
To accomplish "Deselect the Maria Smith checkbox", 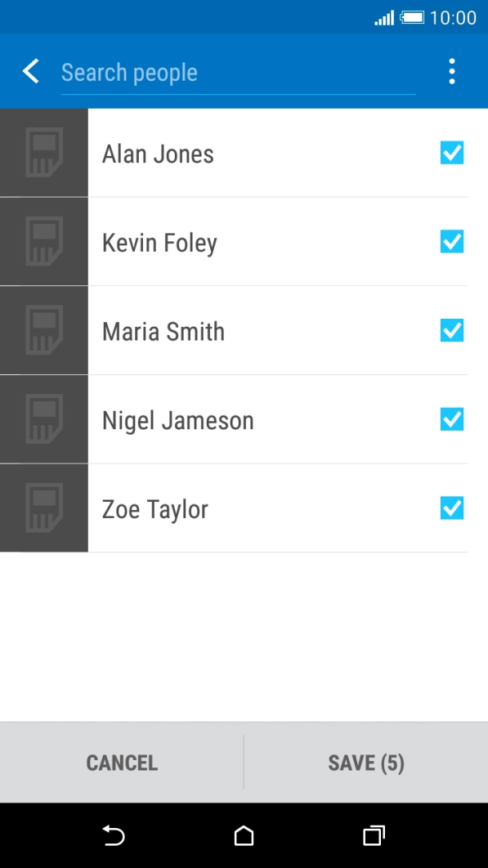I will pos(452,330).
